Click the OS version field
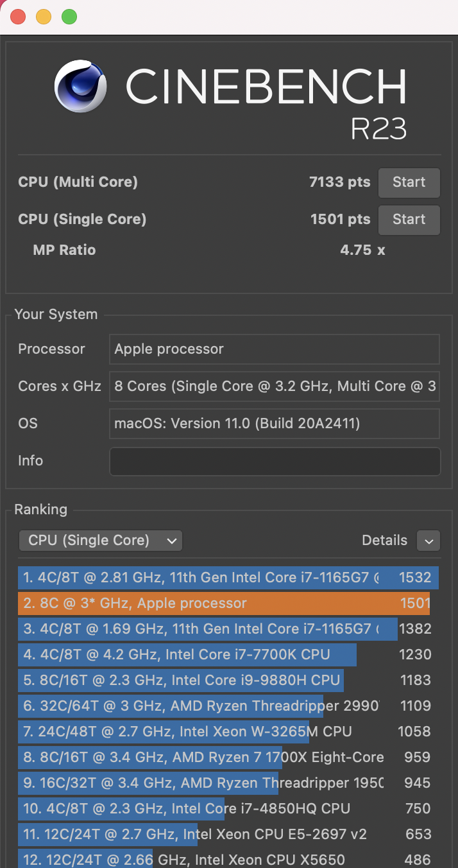This screenshot has width=458, height=868. pyautogui.click(x=275, y=424)
